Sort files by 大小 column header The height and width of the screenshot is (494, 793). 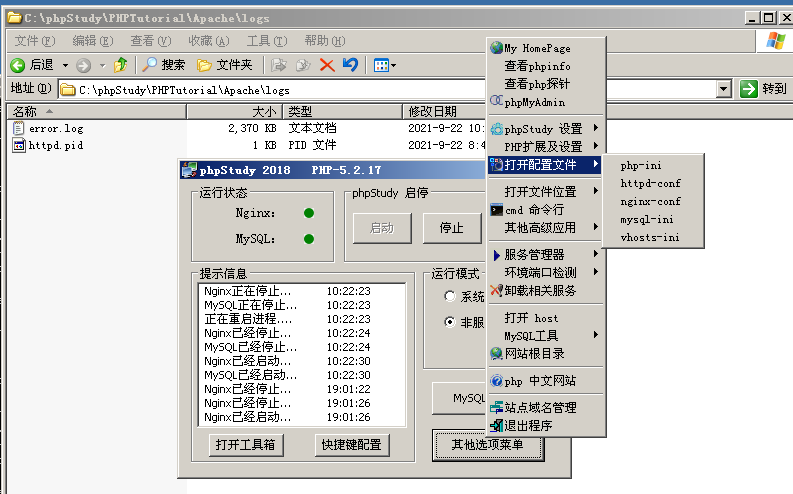pos(235,111)
